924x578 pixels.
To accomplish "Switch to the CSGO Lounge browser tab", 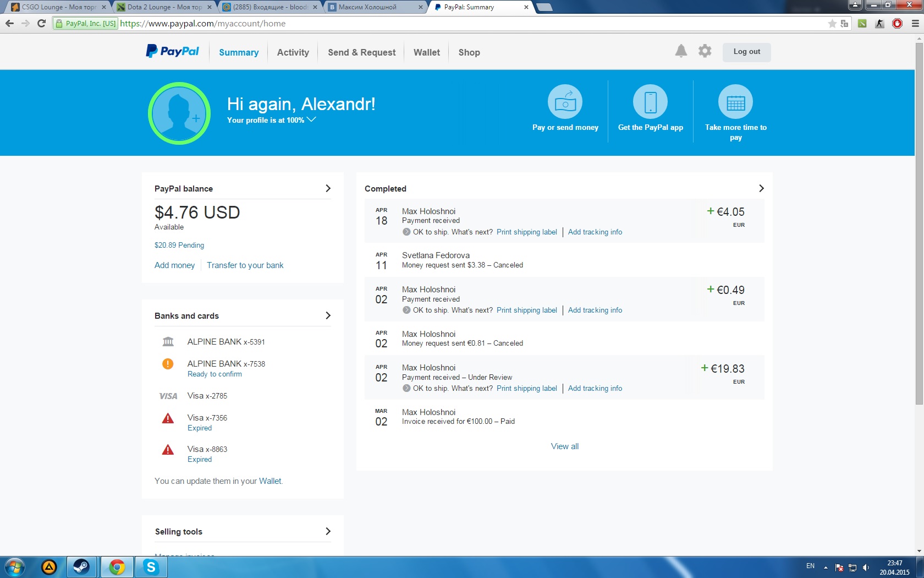I will [58, 7].
